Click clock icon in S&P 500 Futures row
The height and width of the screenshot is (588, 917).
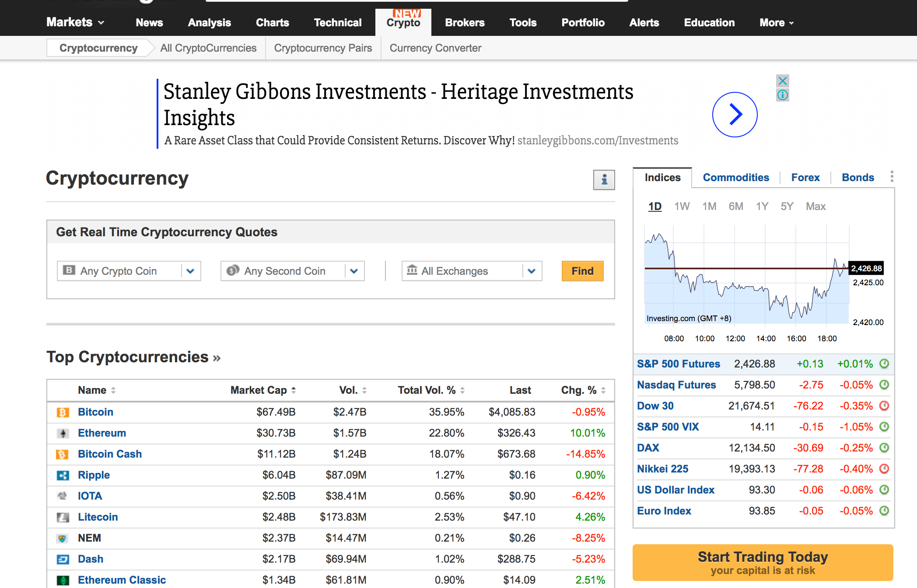[884, 364]
